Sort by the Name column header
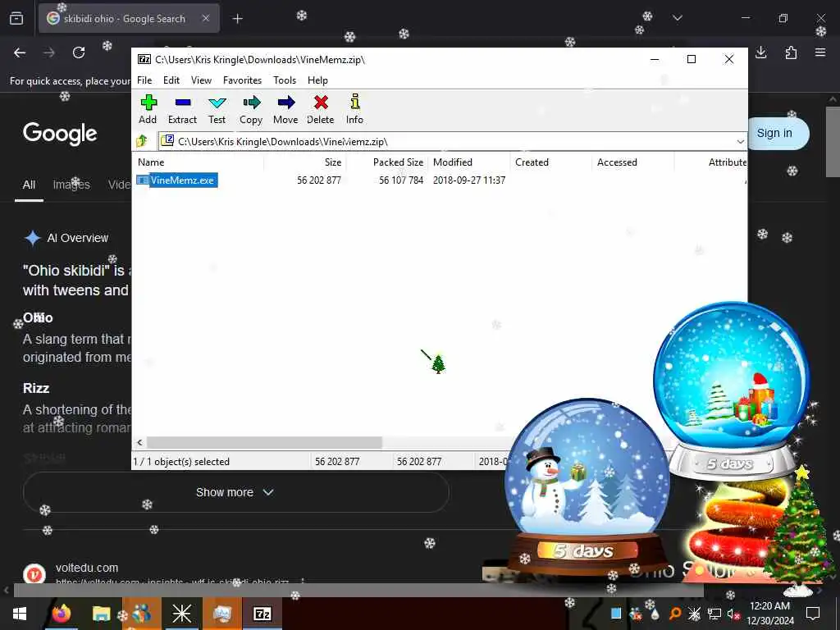 pos(151,162)
